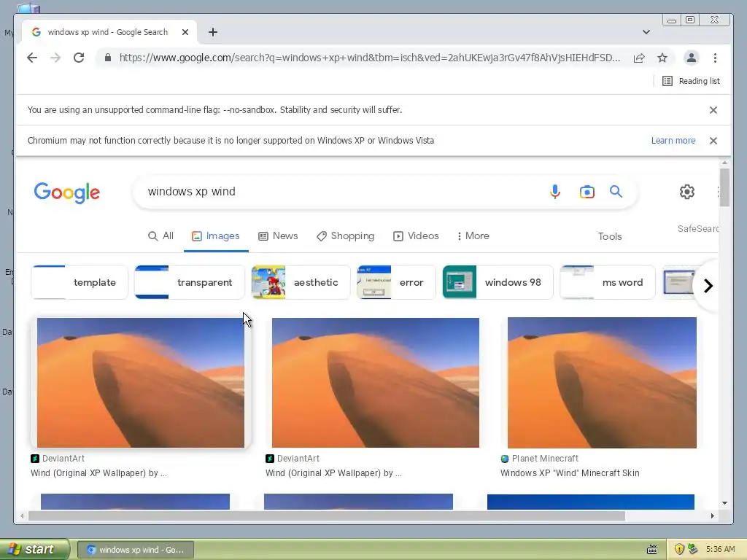Go to Google homepage via logo

[66, 192]
